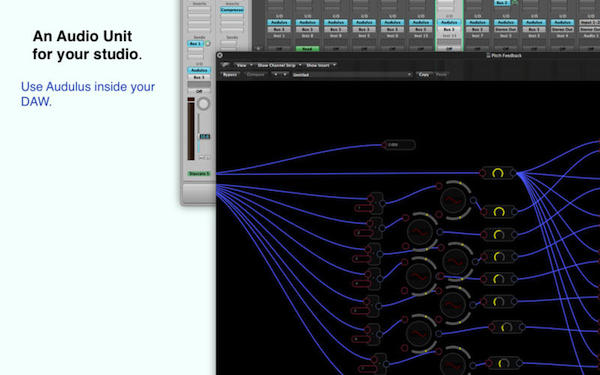Open Bus 3 output on highlighted mixer channel
The image size is (600, 375).
tap(449, 29)
